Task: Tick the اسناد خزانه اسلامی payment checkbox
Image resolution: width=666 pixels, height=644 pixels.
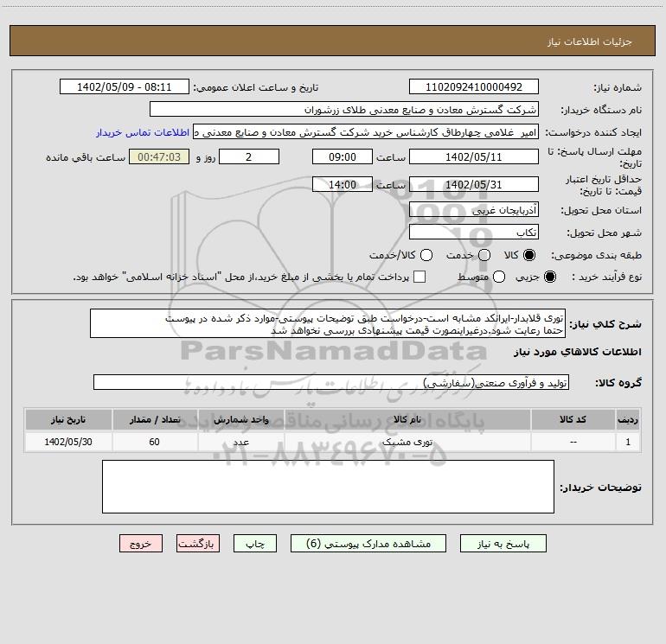Action: pyautogui.click(x=419, y=277)
